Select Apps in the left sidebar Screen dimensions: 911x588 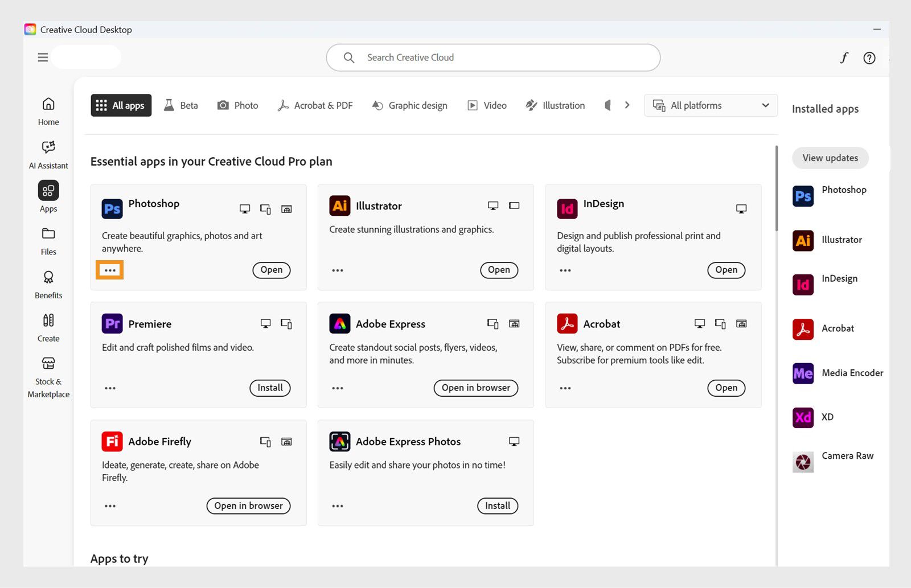48,197
